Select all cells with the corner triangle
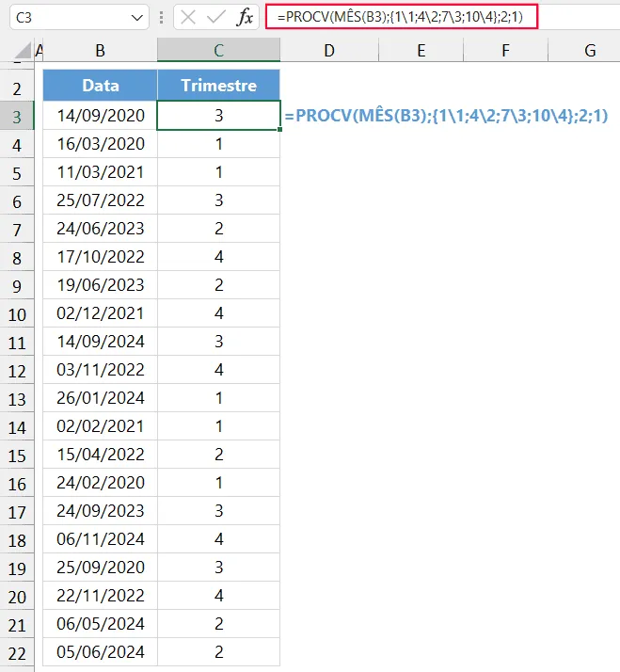This screenshot has height=672, width=620. [23, 50]
